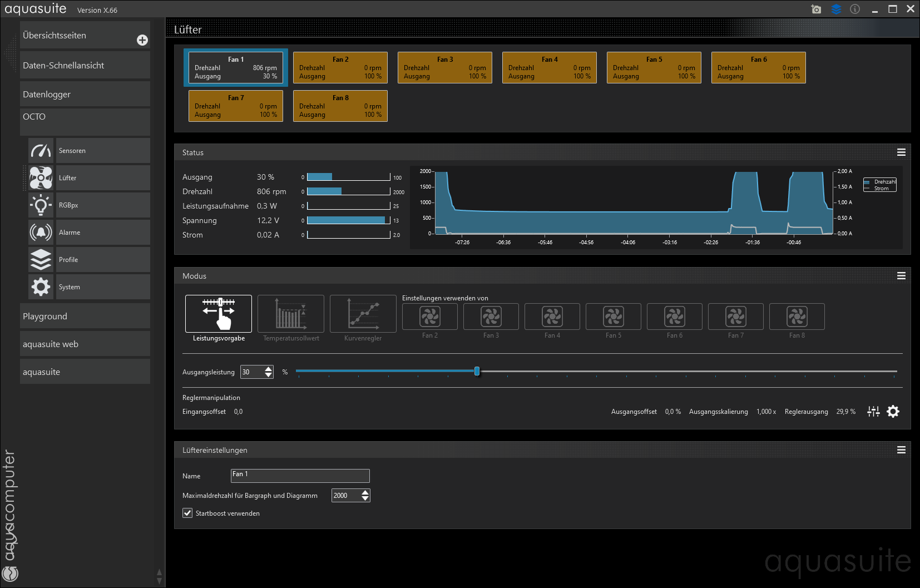Open the Playground section
920x588 pixels.
coord(85,317)
